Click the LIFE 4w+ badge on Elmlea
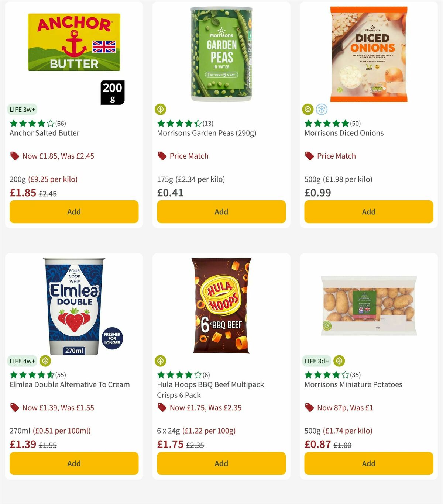The image size is (443, 504). [22, 361]
